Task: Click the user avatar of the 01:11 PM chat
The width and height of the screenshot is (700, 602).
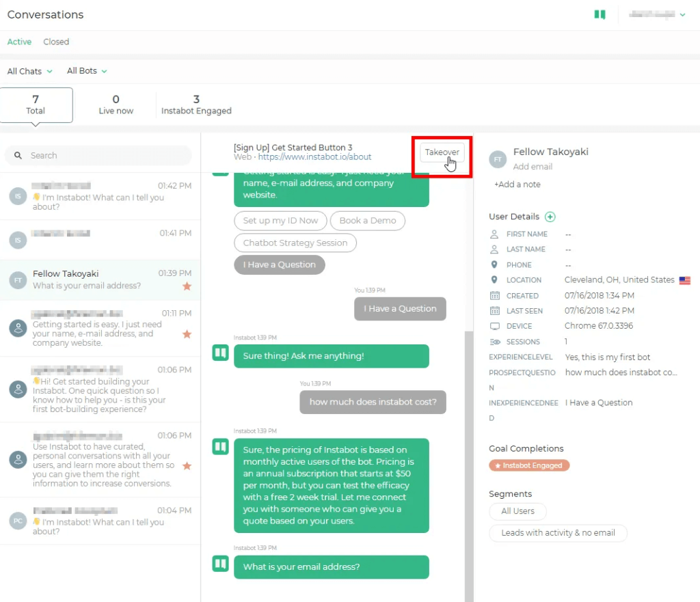Action: 18,329
